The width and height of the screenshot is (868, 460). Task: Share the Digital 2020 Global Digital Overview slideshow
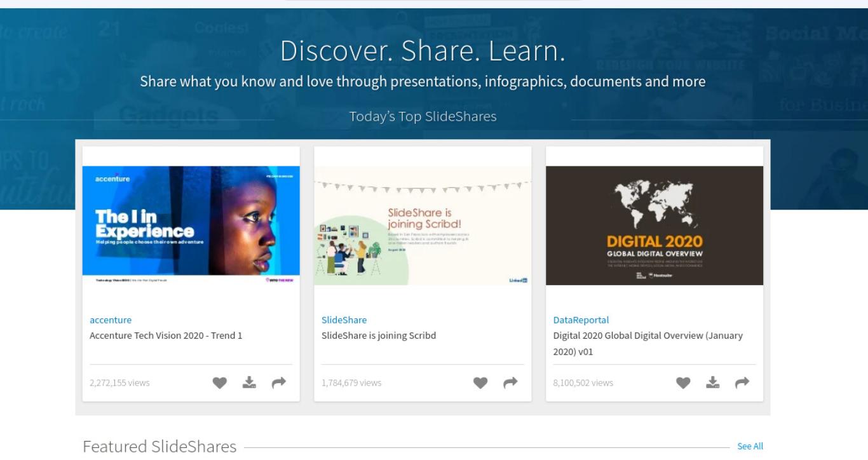tap(742, 382)
